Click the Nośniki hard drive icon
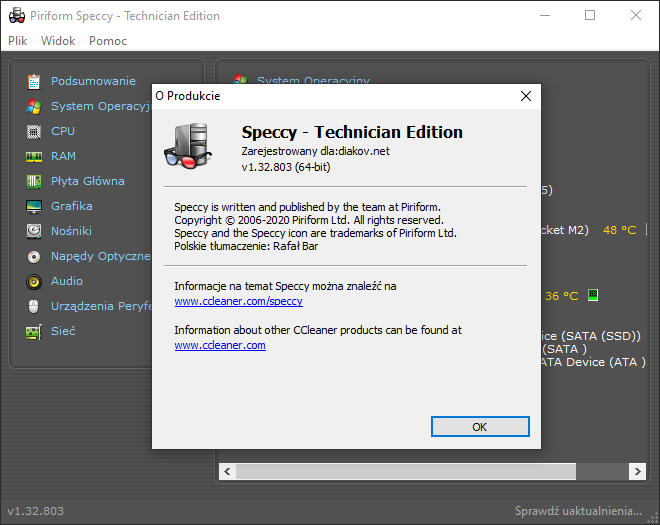660x525 pixels. tap(34, 231)
